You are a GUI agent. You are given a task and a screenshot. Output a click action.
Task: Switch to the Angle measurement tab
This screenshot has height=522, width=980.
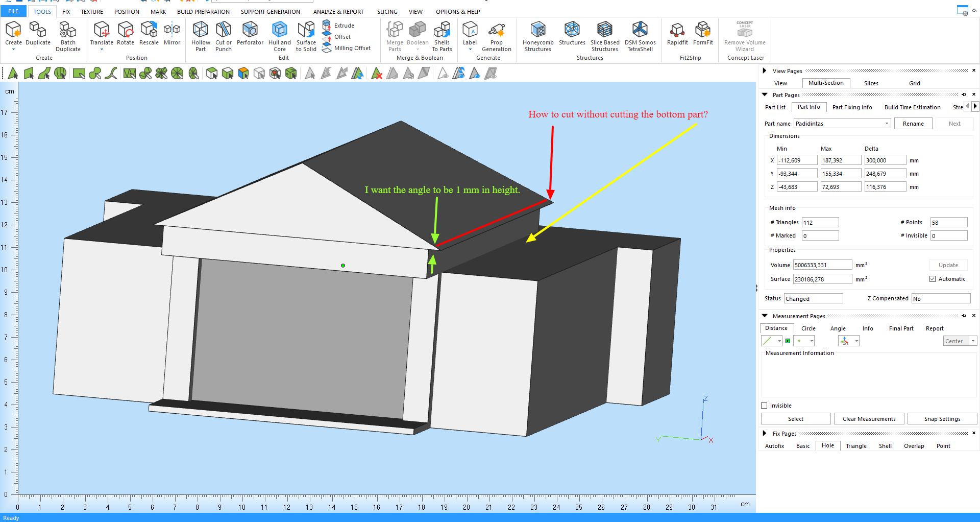click(838, 328)
